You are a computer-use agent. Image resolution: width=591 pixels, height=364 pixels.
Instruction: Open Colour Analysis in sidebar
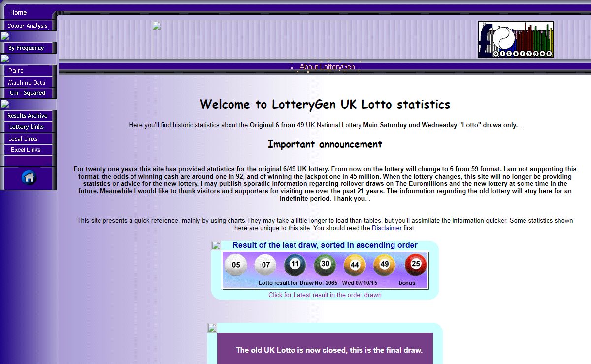pyautogui.click(x=28, y=26)
